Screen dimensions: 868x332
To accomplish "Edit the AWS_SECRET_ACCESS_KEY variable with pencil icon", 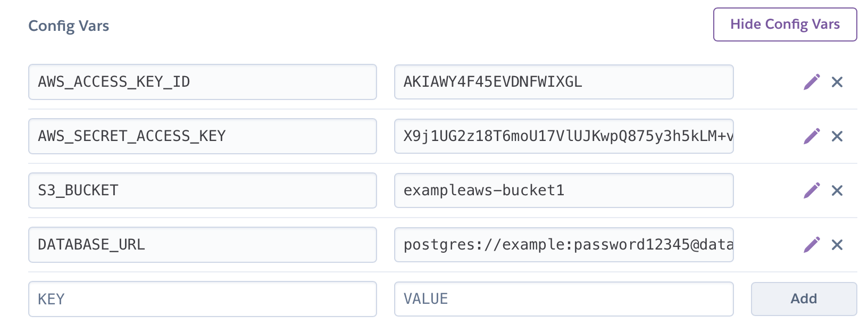I will tap(812, 136).
